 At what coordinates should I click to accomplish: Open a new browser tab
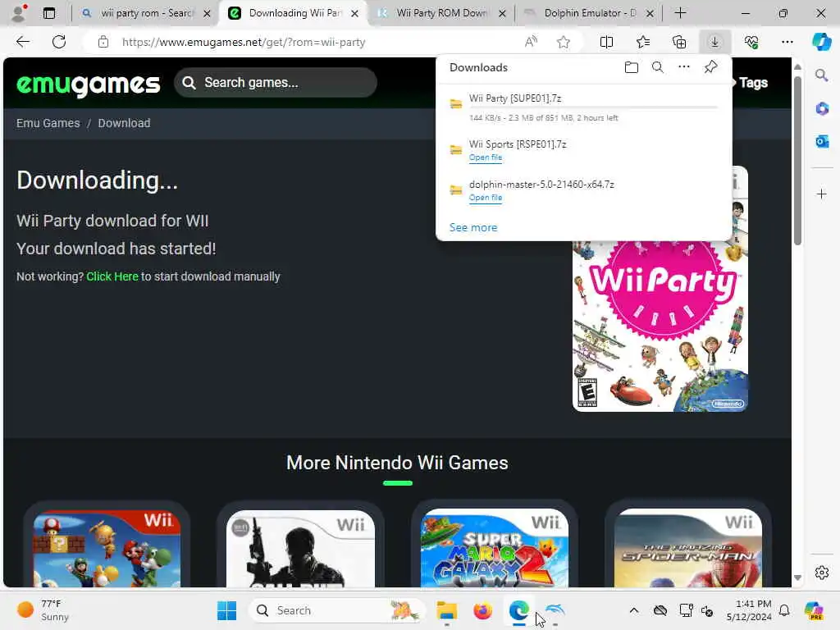point(680,13)
